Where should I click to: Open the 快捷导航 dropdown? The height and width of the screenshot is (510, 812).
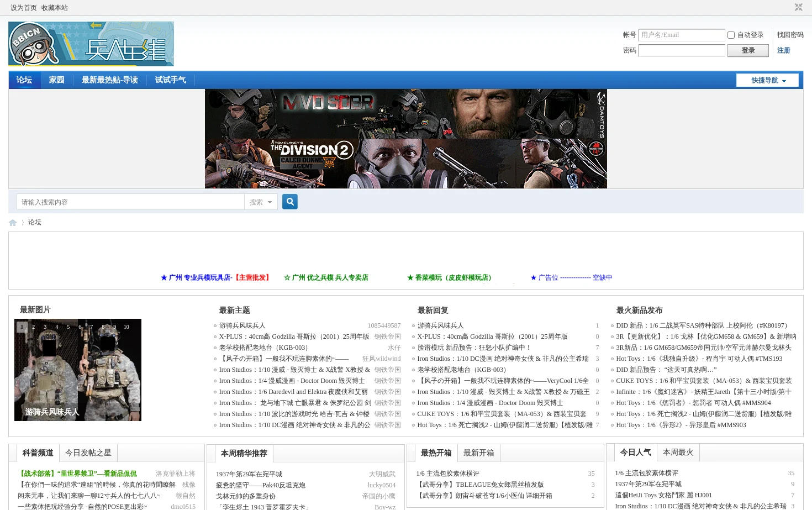[767, 80]
